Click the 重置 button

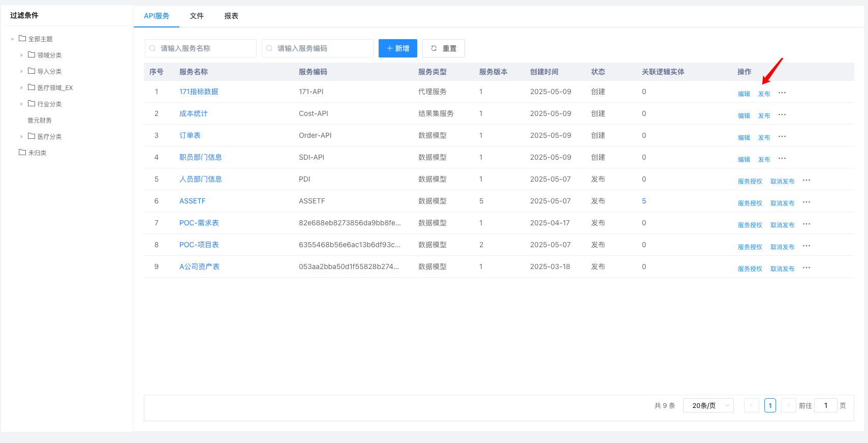[x=443, y=48]
